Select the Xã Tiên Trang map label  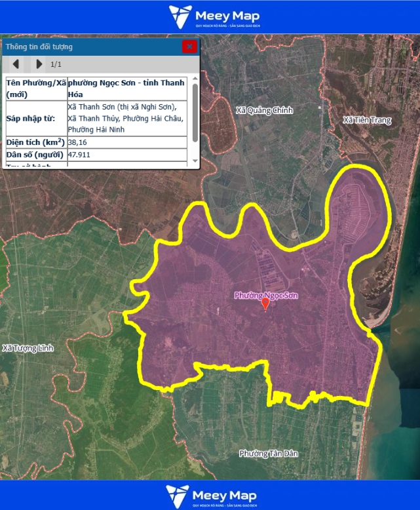click(x=367, y=120)
